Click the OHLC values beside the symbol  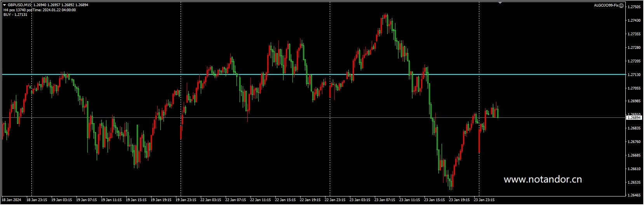pyautogui.click(x=61, y=5)
